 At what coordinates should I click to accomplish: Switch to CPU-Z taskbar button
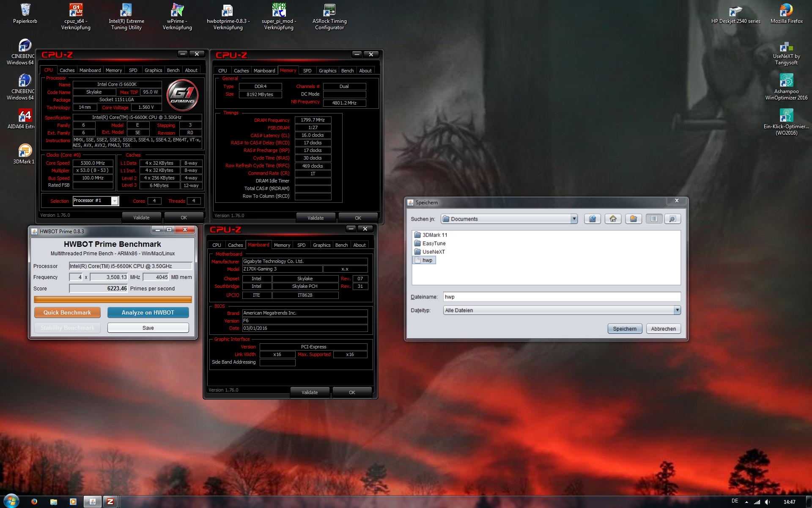pos(110,502)
